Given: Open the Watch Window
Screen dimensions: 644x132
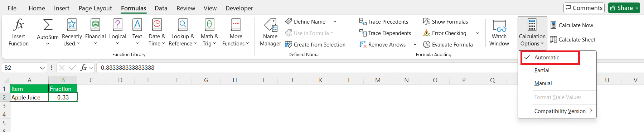Looking at the screenshot, I should (499, 33).
